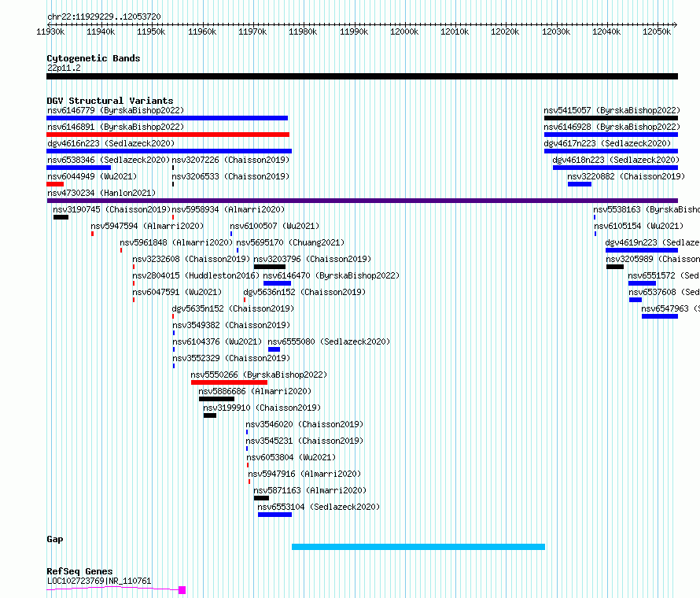Open the nsv3207226 (Chaisson2019) label
700x598 pixels.
point(230,160)
